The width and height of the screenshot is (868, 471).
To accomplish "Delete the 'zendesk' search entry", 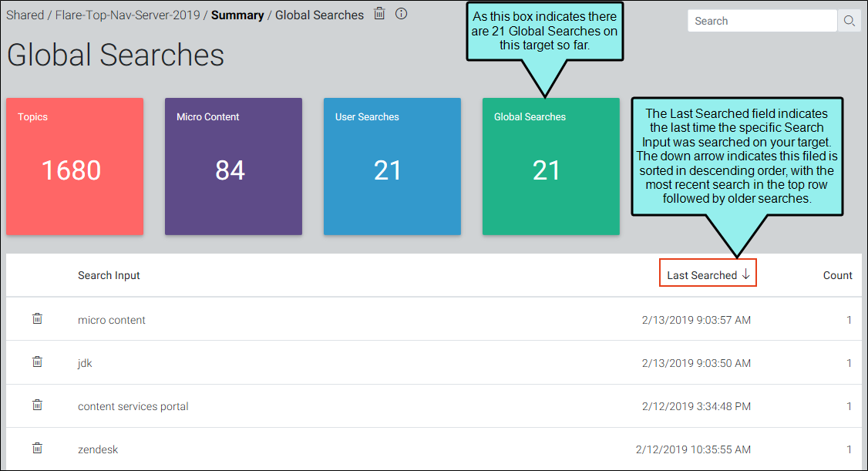I will click(x=37, y=449).
